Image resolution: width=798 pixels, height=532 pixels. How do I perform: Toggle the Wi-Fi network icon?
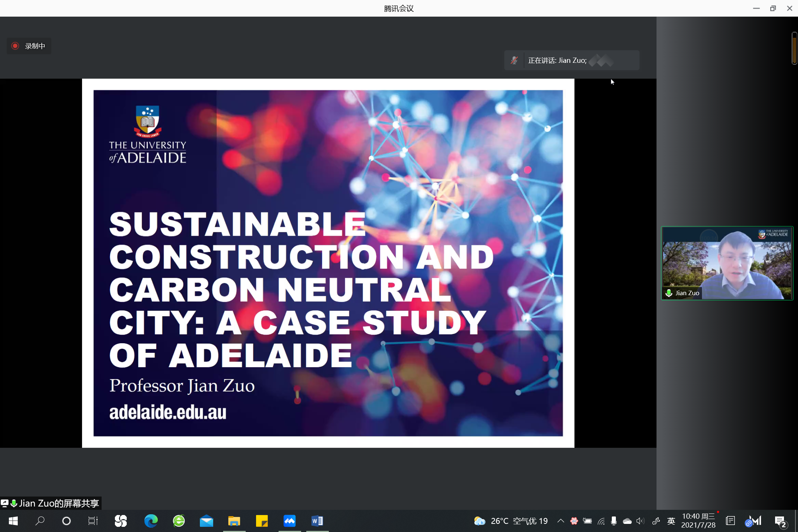point(601,521)
